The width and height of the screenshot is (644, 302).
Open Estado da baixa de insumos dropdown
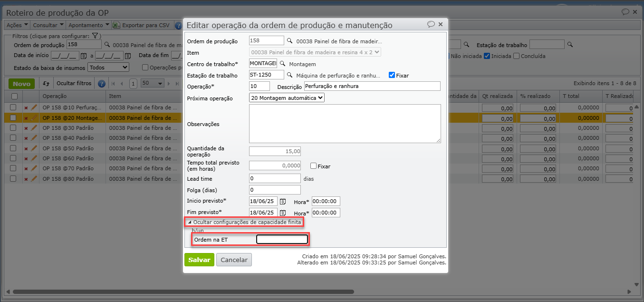(108, 68)
